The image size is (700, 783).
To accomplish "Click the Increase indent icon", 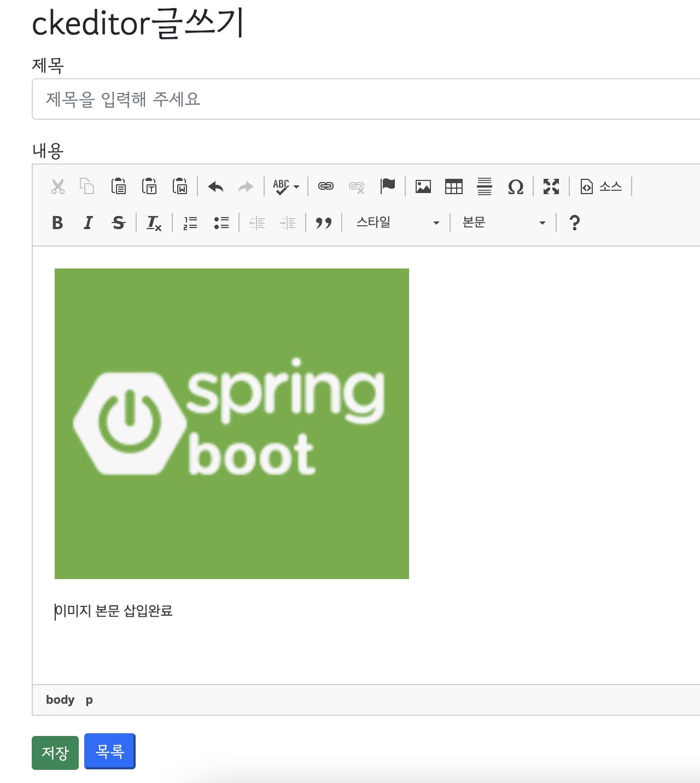I will [x=288, y=223].
